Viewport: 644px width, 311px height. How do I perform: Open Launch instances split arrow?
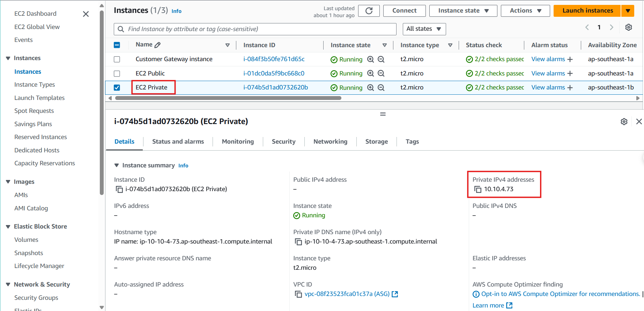628,11
